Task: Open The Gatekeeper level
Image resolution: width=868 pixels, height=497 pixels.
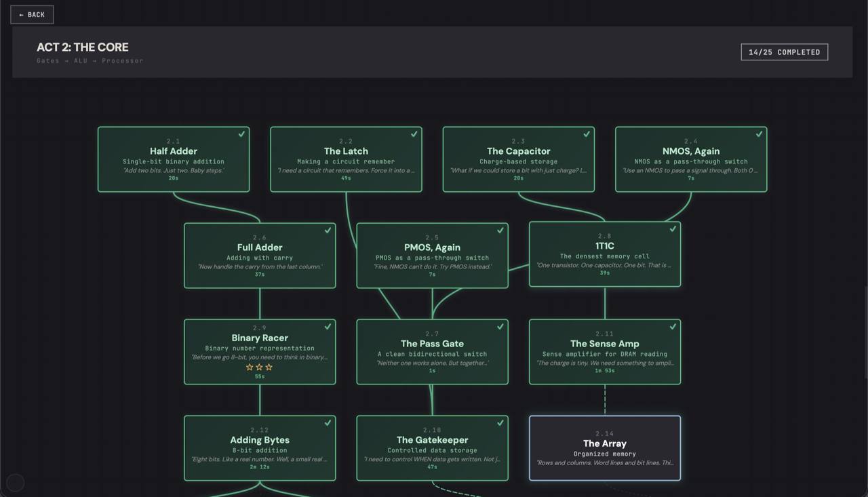Action: (x=432, y=448)
